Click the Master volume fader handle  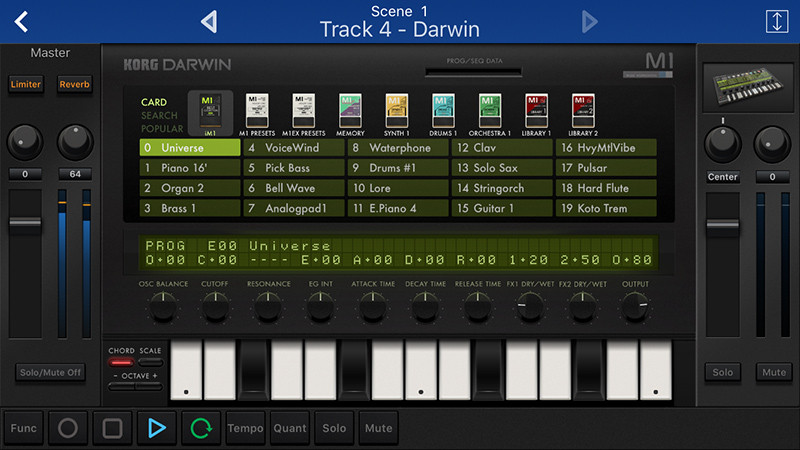tap(25, 222)
